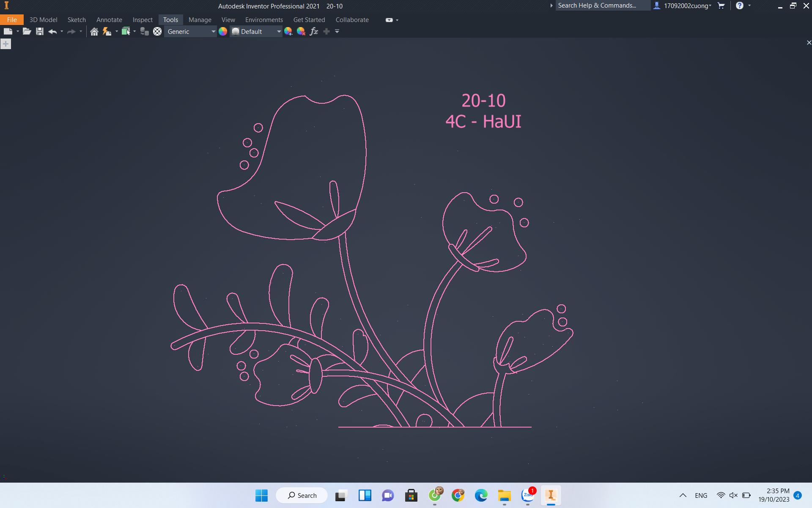Click the Windows Start button

point(261,495)
